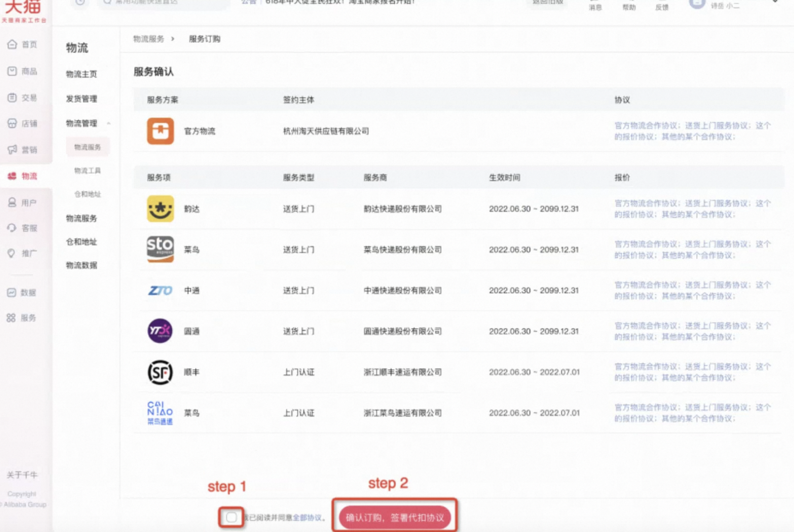
Task: Select highlighted 物流服务 submenu item
Action: [87, 147]
